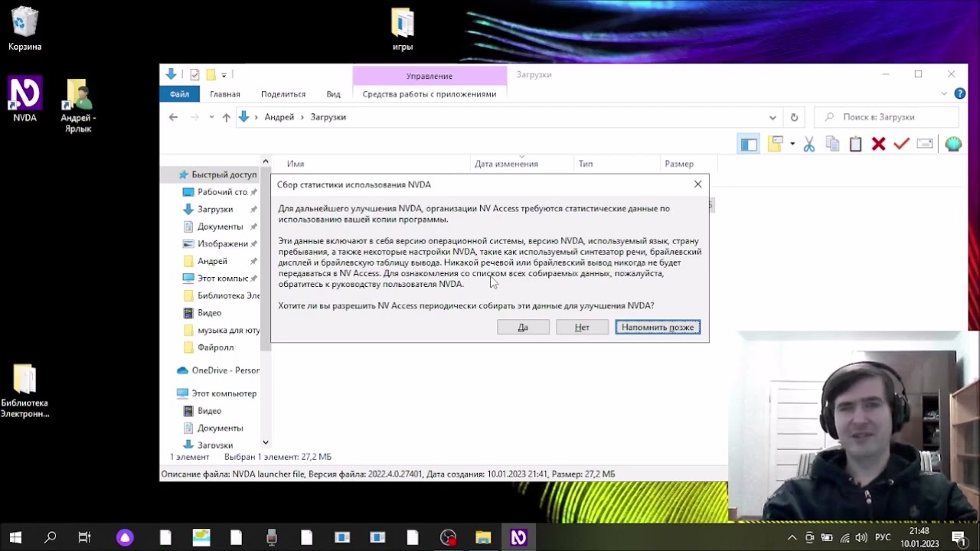Close the NVDA usage statistics dialog
This screenshot has height=551, width=980.
click(697, 184)
